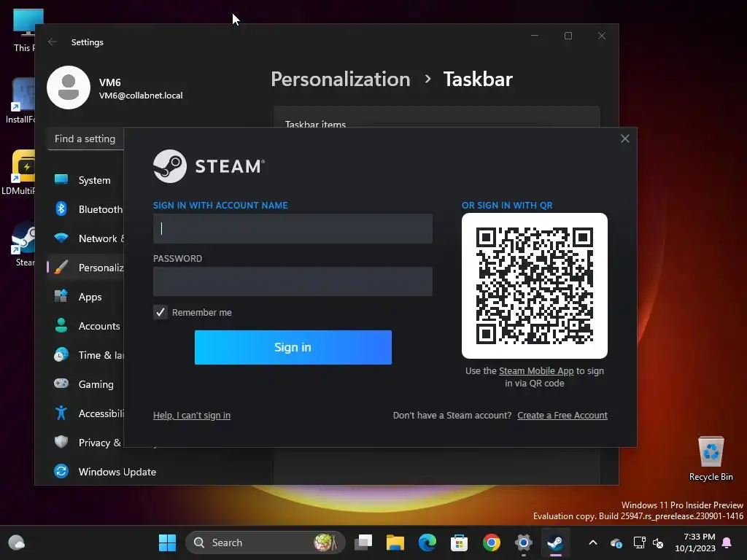The height and width of the screenshot is (560, 747).
Task: Click the Accounts person icon
Action: point(61,325)
